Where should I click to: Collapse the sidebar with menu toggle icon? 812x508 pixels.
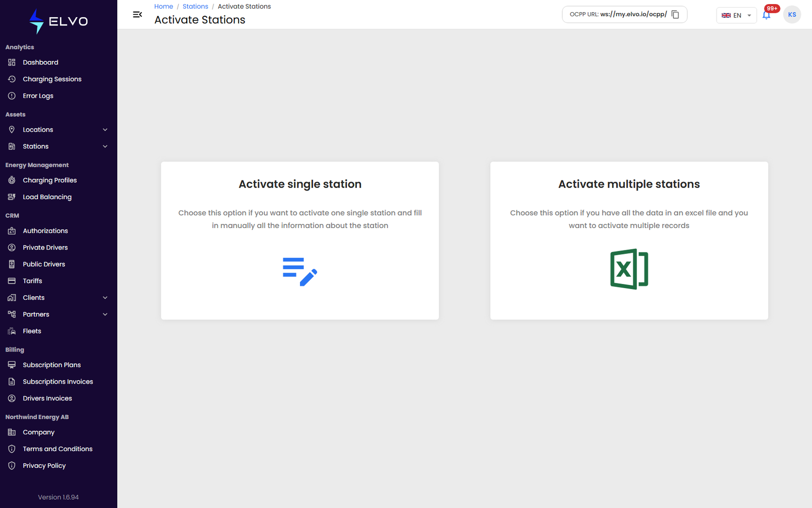coord(137,15)
